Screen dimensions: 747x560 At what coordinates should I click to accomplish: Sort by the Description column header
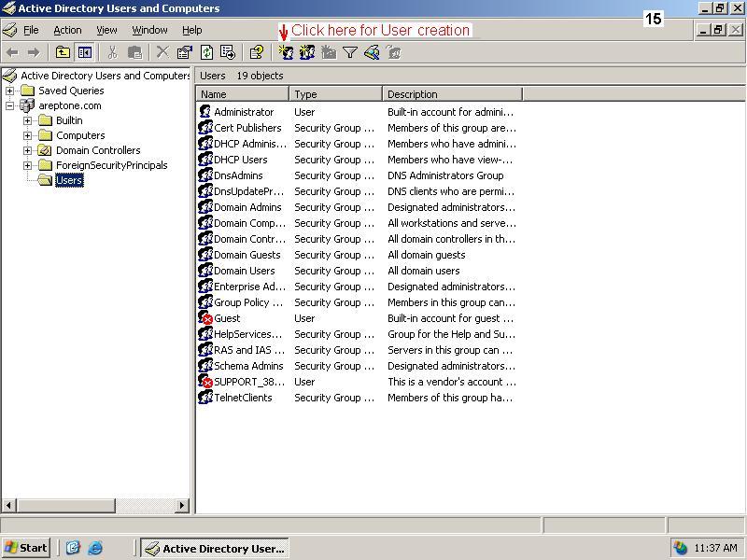(452, 94)
